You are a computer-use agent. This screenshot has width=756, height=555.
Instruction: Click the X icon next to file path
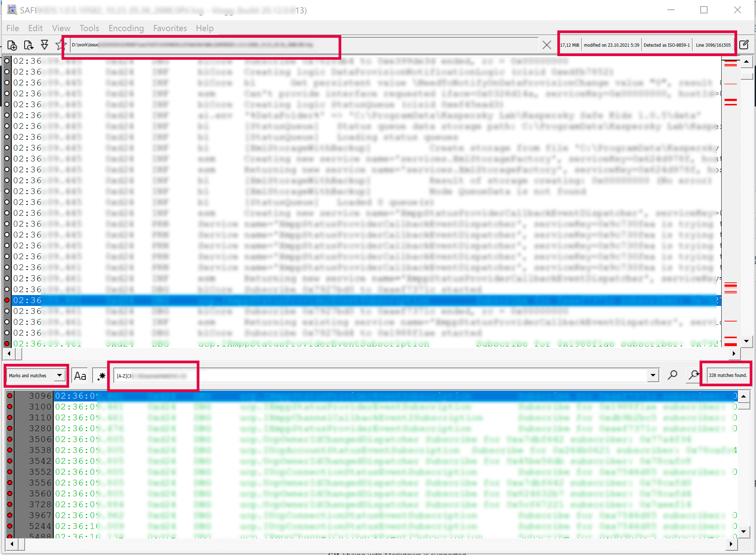pos(546,45)
